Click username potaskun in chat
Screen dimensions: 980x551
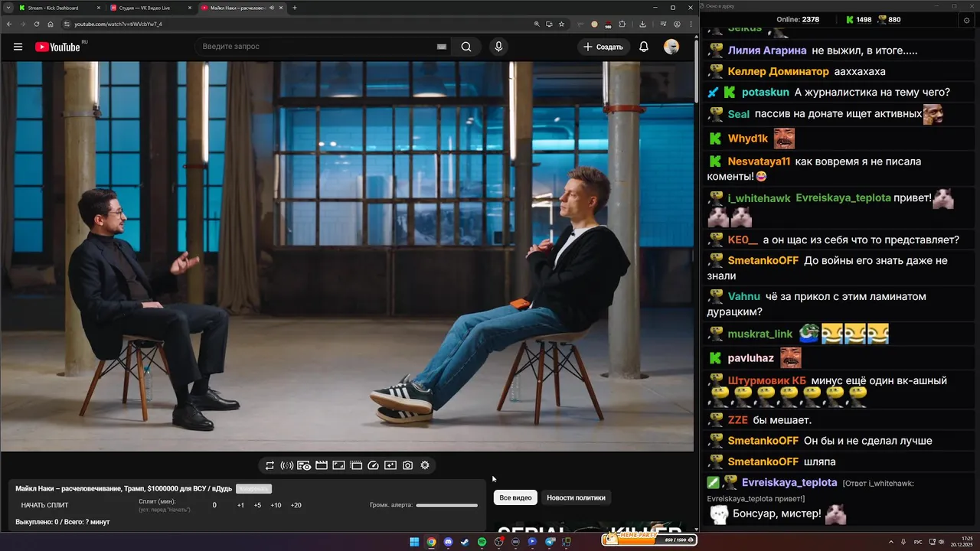pos(765,92)
